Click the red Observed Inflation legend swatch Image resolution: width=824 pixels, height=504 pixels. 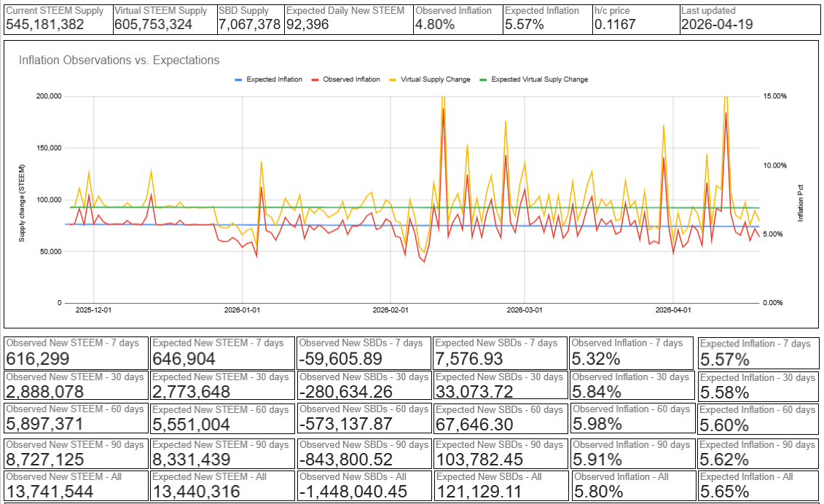(x=315, y=80)
